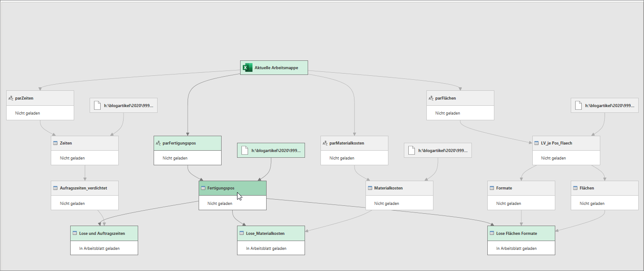The height and width of the screenshot is (271, 644).
Task: Select the 'parMaterialkosten' node title
Action: point(347,143)
